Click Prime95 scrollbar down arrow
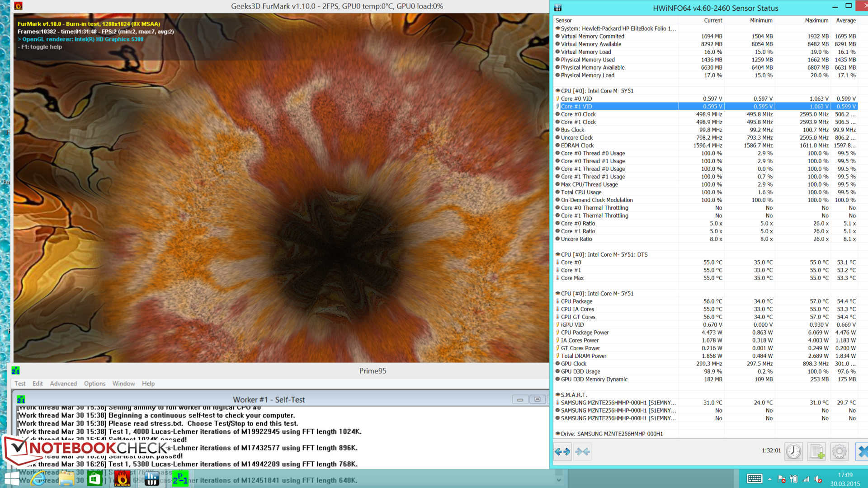Image resolution: width=868 pixels, height=488 pixels. click(559, 480)
